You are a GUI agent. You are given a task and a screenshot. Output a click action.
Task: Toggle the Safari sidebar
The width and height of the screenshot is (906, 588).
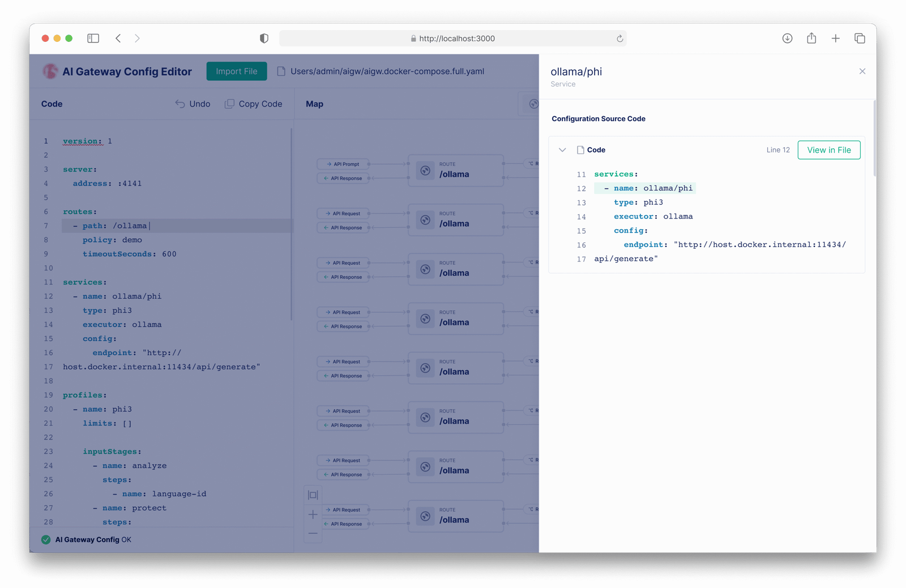coord(93,38)
